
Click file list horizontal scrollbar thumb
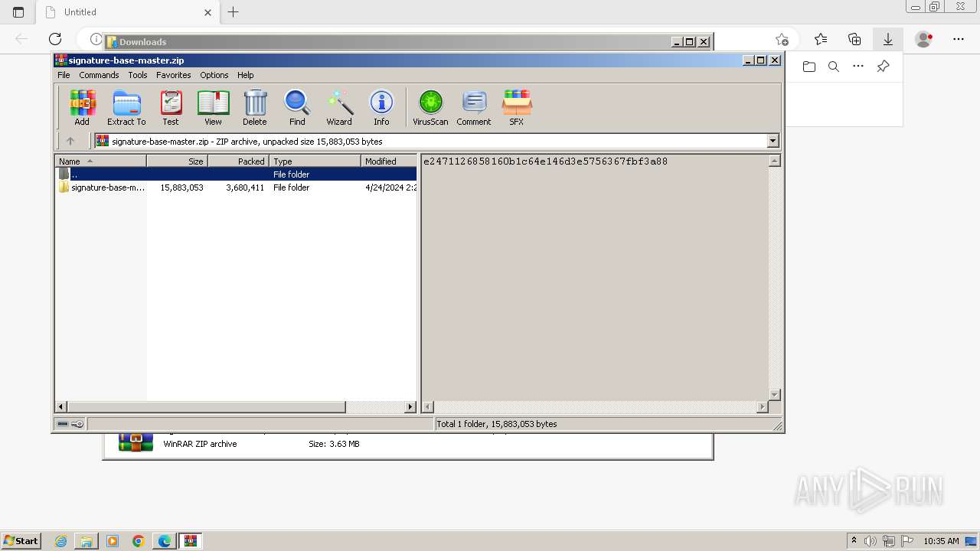[x=207, y=407]
